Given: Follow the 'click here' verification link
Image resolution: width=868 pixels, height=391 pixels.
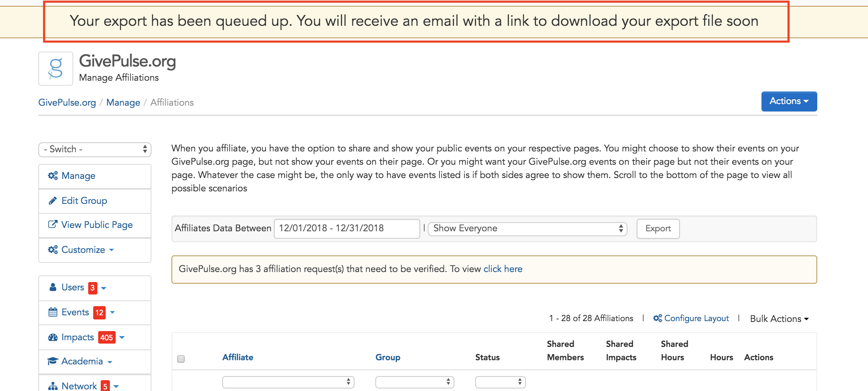Looking at the screenshot, I should click(503, 269).
